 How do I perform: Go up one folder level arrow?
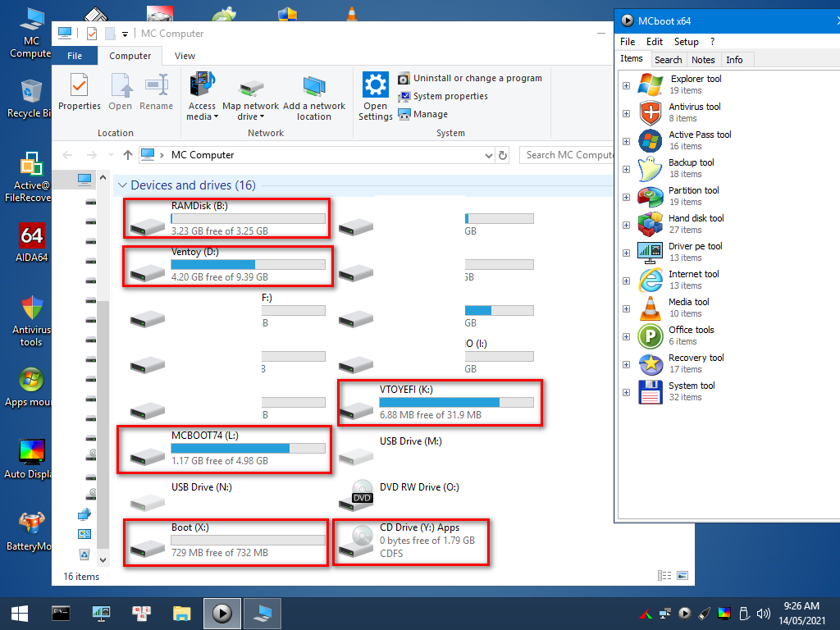click(x=127, y=155)
